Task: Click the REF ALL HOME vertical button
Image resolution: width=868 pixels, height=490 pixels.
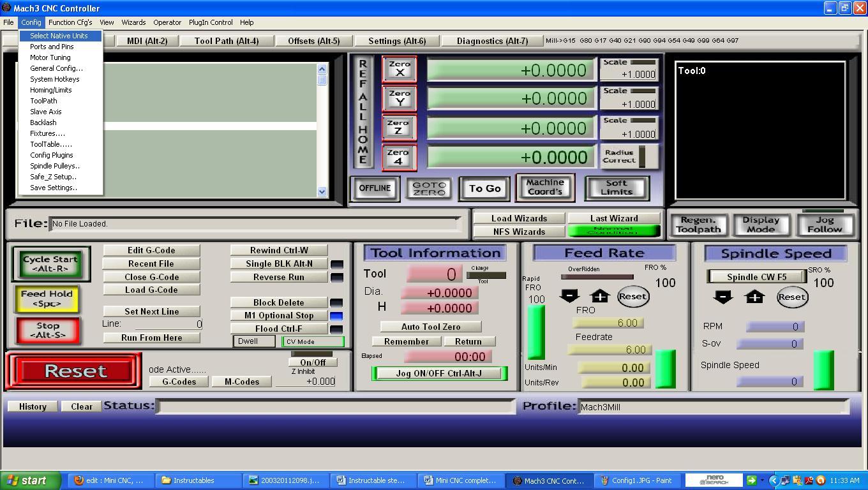Action: 363,112
